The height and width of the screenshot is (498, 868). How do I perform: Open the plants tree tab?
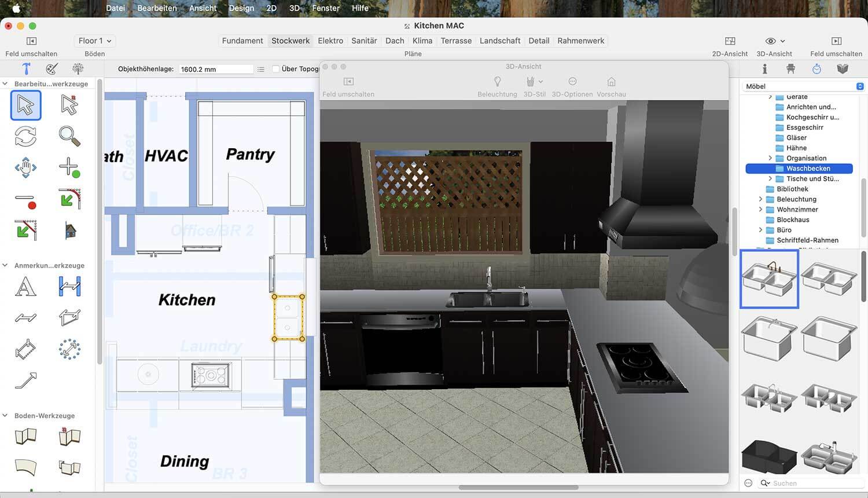pyautogui.click(x=78, y=68)
